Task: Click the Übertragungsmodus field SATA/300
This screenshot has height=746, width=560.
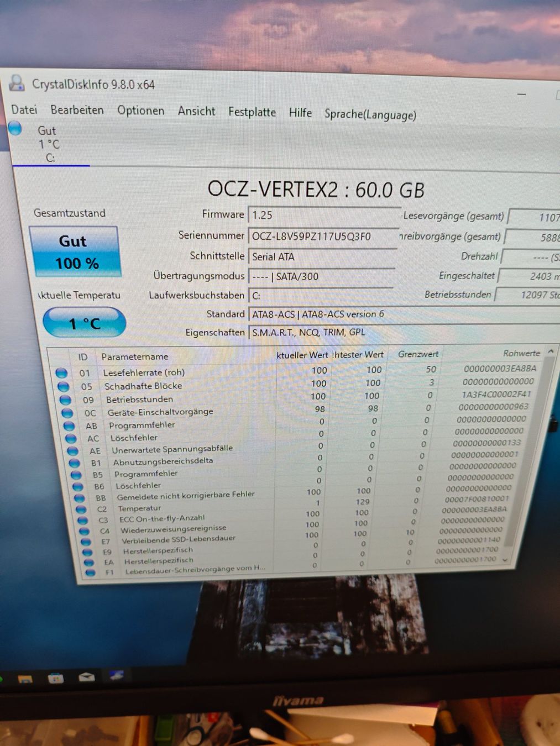Action: pyautogui.click(x=321, y=276)
